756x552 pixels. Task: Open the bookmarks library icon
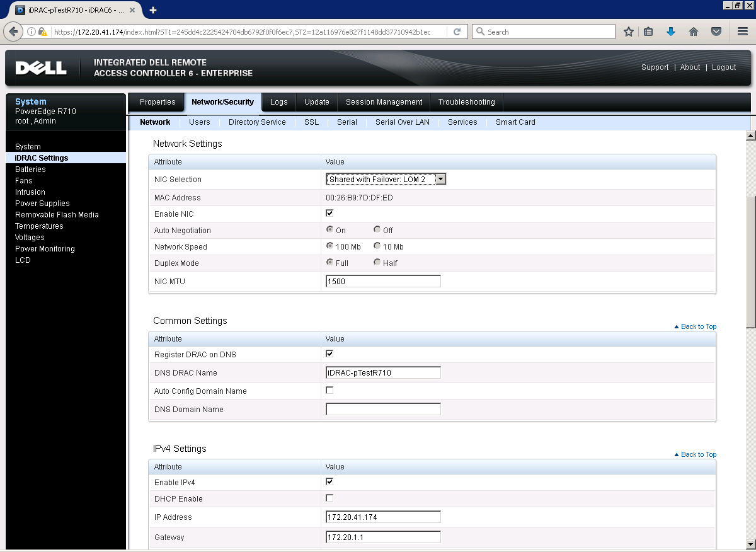point(648,32)
